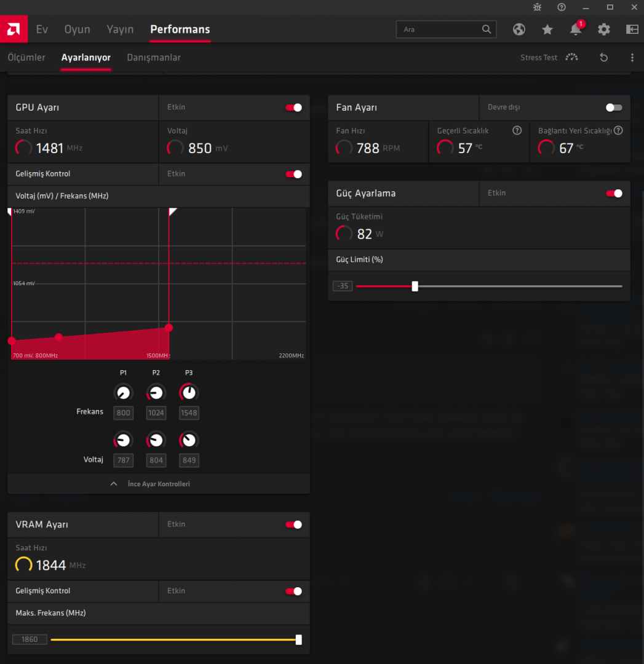Click the Ara search field
Image resolution: width=644 pixels, height=664 pixels.
446,30
